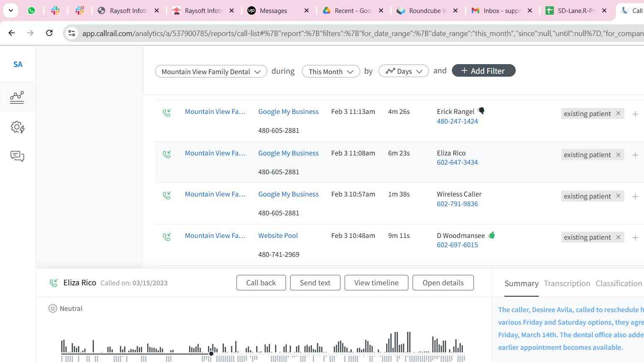Screen dimensions: 644x362
Task: Remove existing patient tag from Erick Rangel
Action: point(618,114)
